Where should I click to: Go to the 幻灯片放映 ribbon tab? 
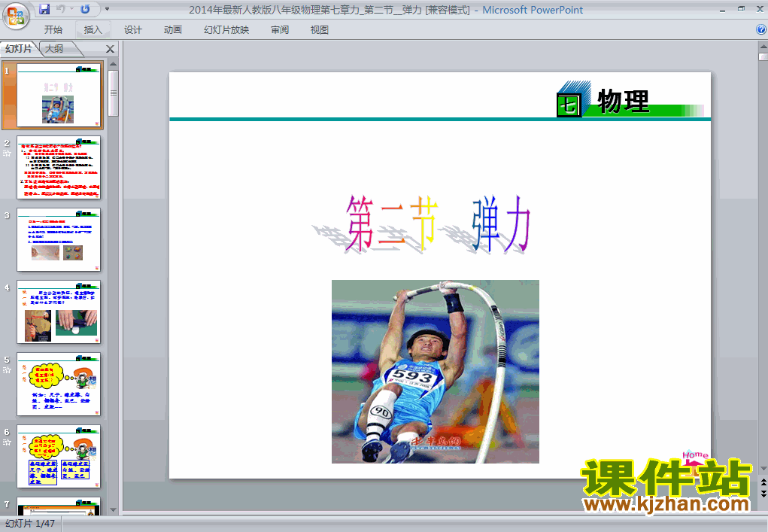[226, 30]
